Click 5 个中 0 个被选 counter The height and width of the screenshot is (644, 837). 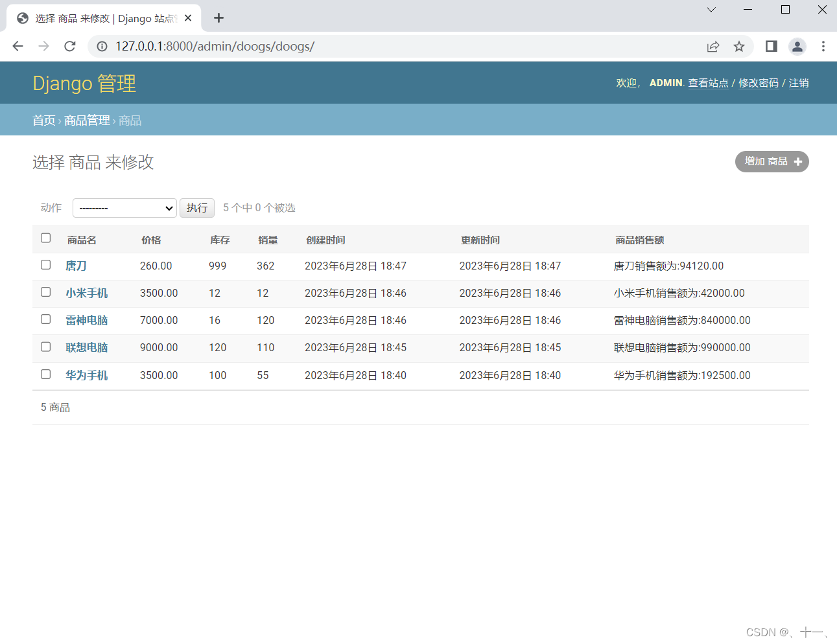259,207
